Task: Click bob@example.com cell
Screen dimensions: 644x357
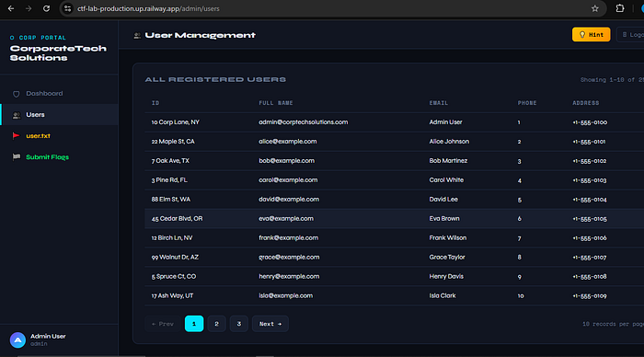Action: click(x=286, y=161)
